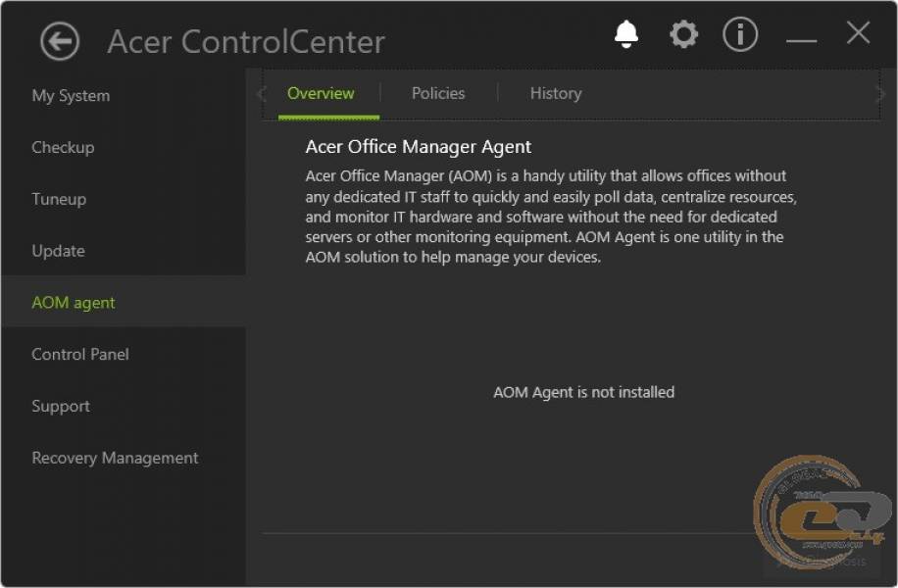Viewport: 898px width, 588px height.
Task: Close the Acer ControlCenter window
Action: (x=858, y=32)
